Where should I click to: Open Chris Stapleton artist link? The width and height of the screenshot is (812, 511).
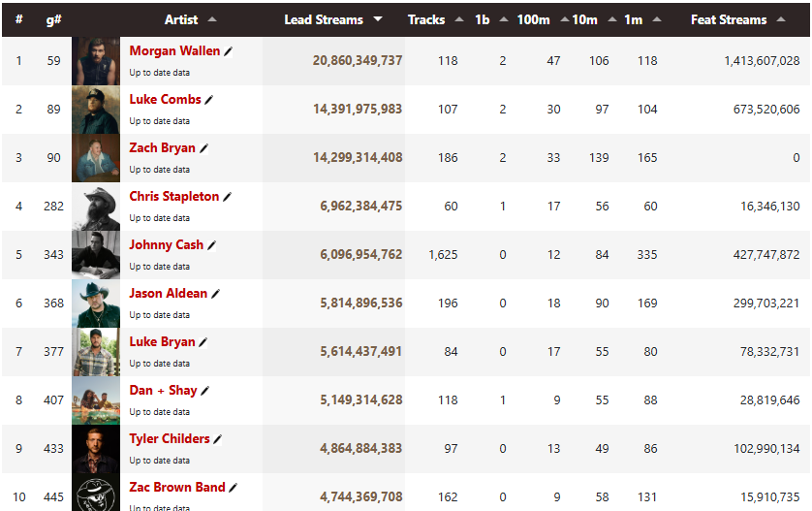pyautogui.click(x=174, y=197)
